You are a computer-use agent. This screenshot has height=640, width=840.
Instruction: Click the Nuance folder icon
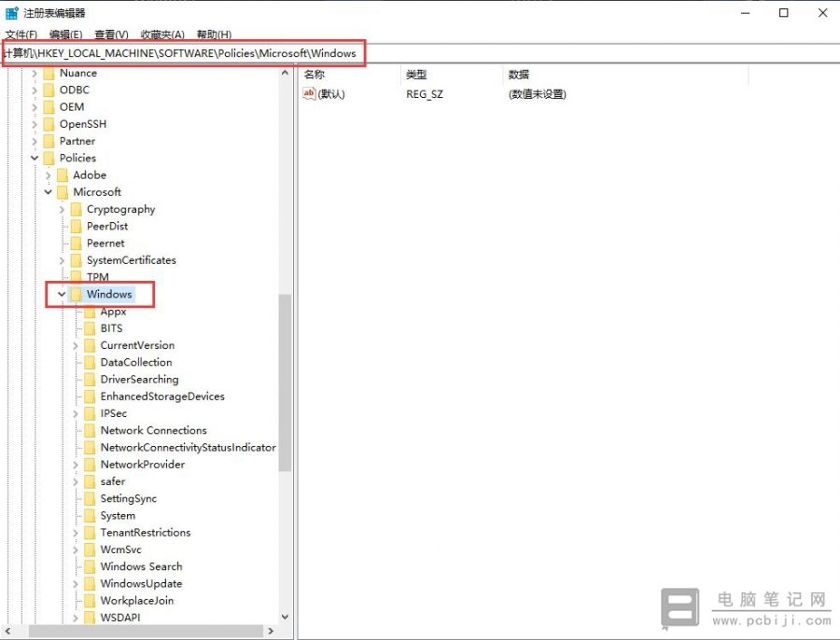point(49,74)
